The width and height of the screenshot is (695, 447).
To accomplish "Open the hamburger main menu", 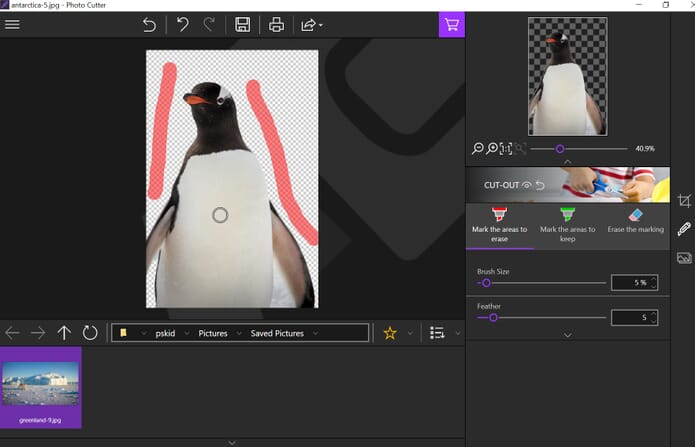I will click(x=12, y=24).
